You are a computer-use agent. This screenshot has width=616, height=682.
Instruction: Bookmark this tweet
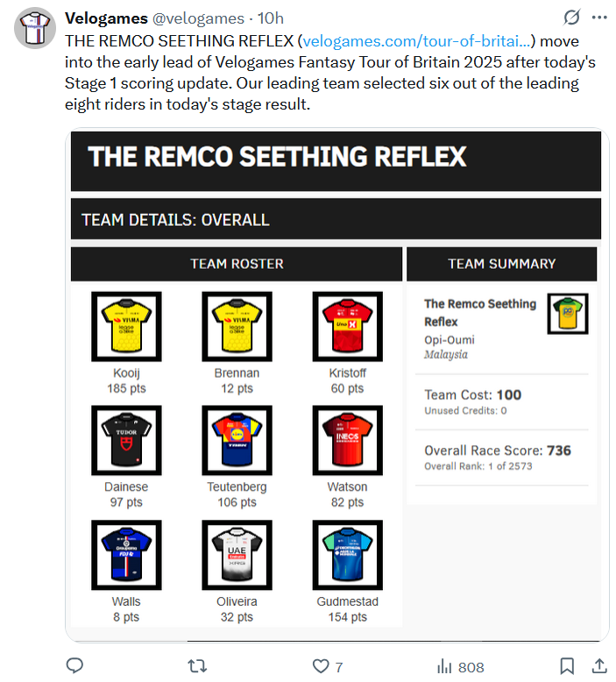567,666
